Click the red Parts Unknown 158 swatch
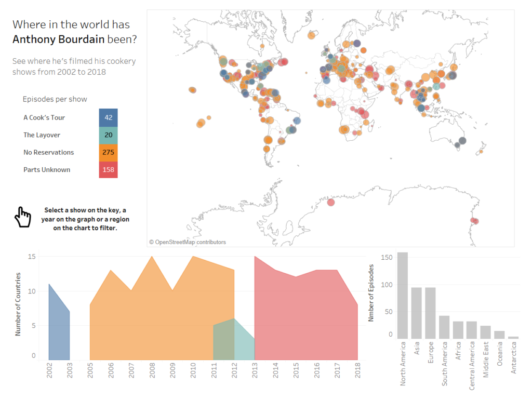Image resolution: width=532 pixels, height=400 pixels. [x=108, y=170]
